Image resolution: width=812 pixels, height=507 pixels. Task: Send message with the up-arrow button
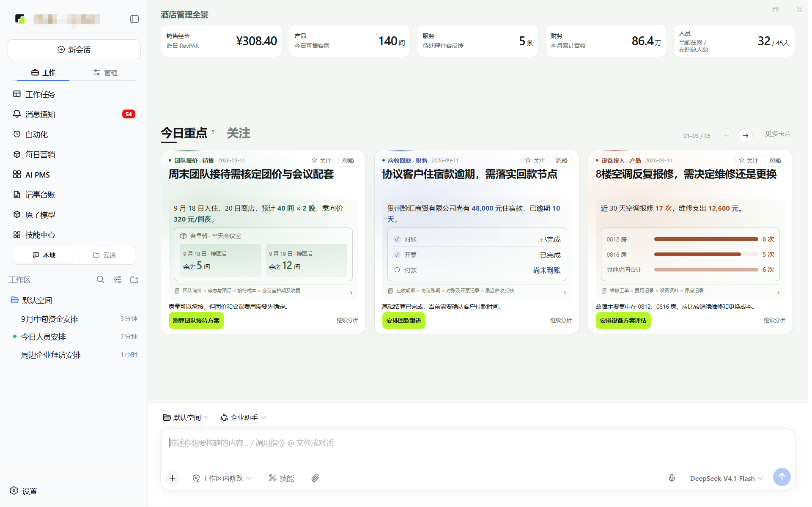tap(782, 477)
